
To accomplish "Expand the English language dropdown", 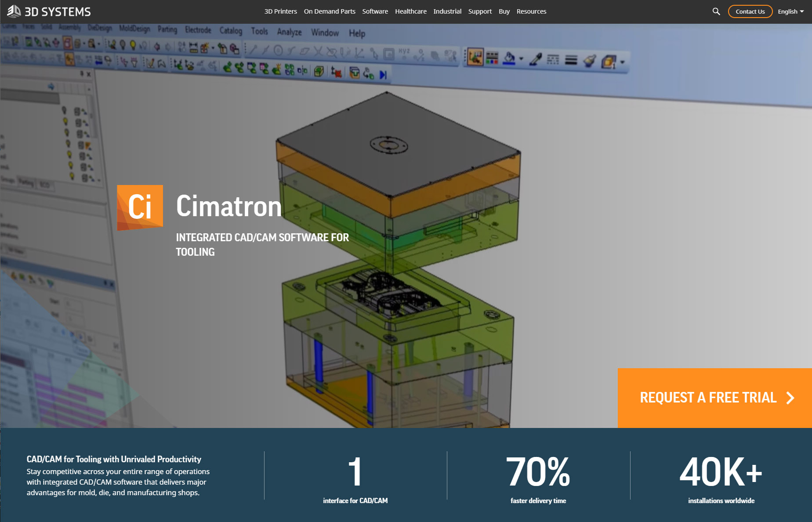I will click(790, 11).
